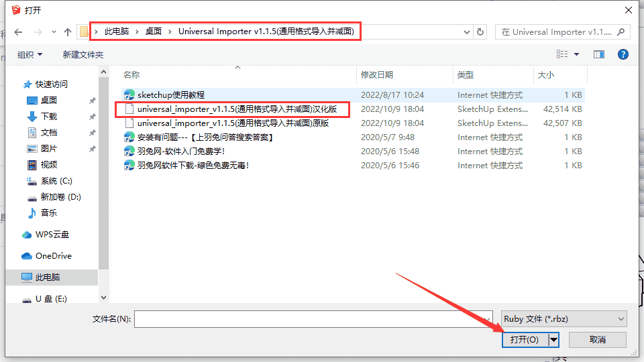Sort files by 类型 column
Image resolution: width=644 pixels, height=362 pixels.
[x=466, y=74]
